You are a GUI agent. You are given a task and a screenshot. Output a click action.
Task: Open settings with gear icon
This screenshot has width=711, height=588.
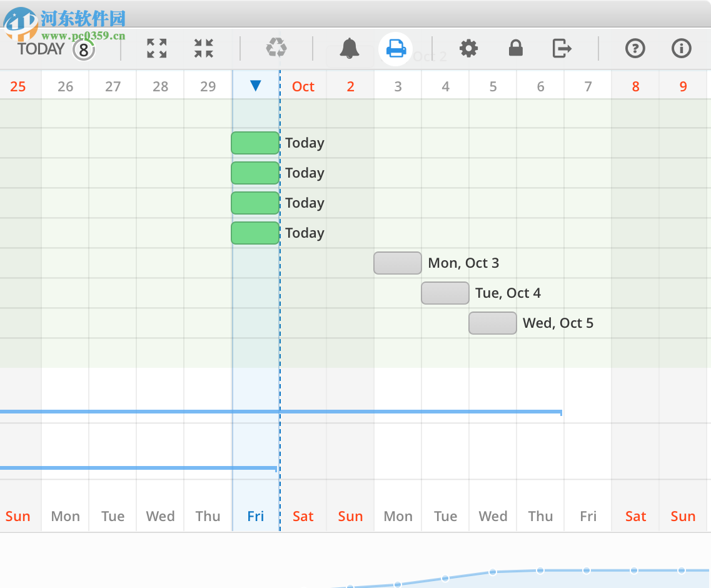pos(468,48)
